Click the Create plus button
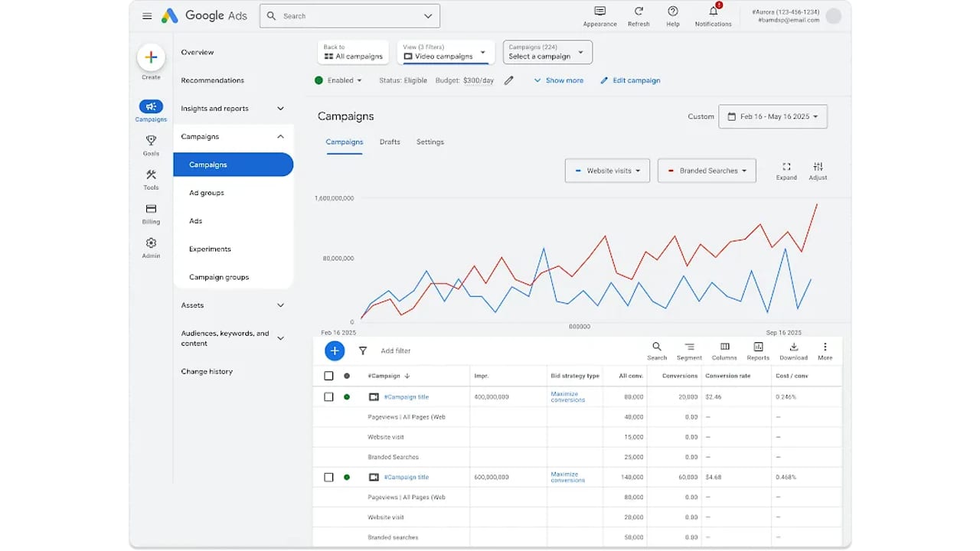This screenshot has height=551, width=980. (x=151, y=57)
